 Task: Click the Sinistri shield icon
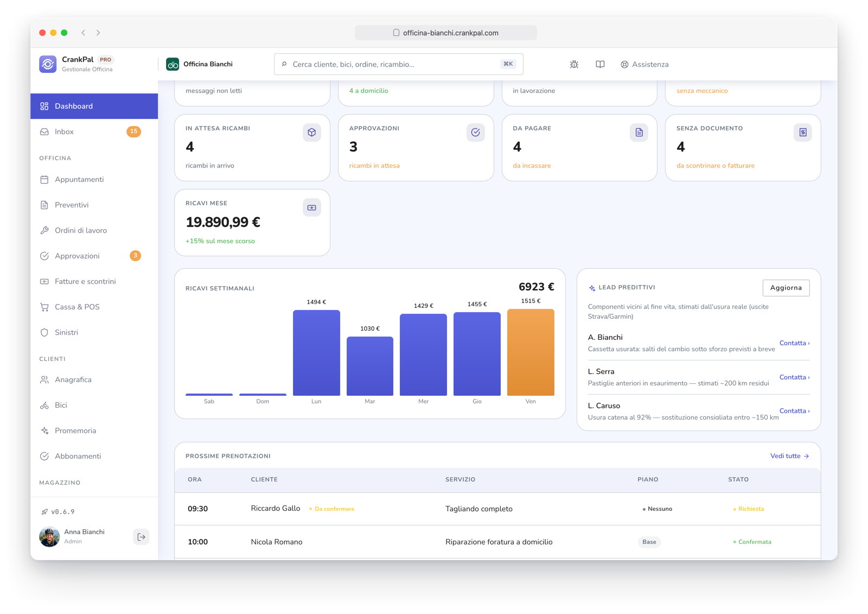44,332
